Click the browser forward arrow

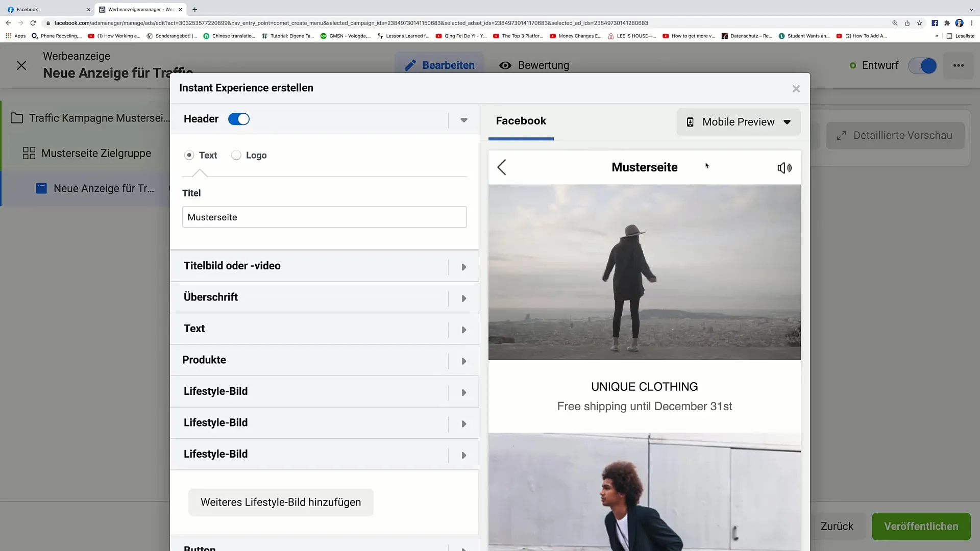pyautogui.click(x=20, y=23)
